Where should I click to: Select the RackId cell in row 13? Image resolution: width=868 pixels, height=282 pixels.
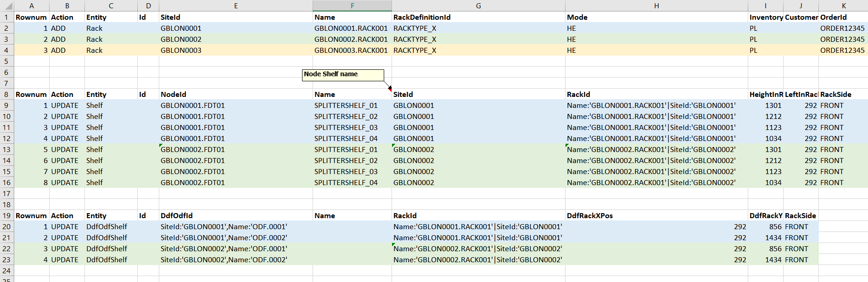[x=656, y=149]
